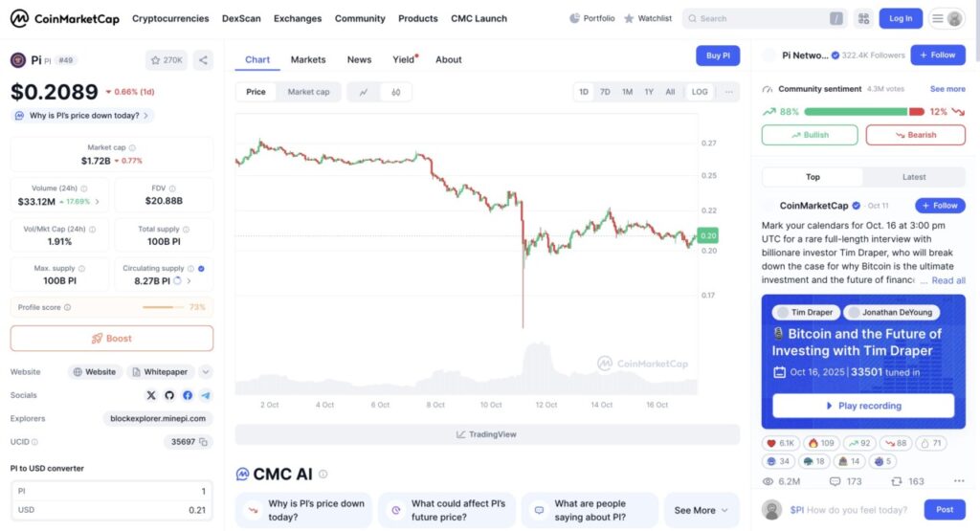This screenshot has width=980, height=531.
Task: Click the Buy PI button
Action: [x=718, y=55]
